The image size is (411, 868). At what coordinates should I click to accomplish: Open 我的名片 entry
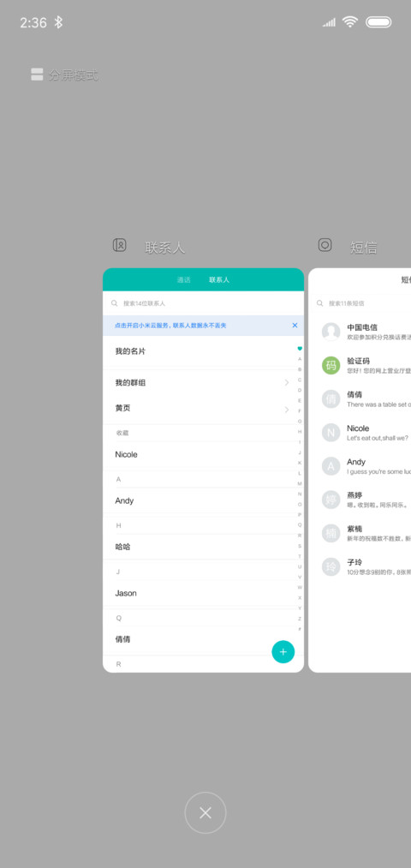pyautogui.click(x=203, y=351)
